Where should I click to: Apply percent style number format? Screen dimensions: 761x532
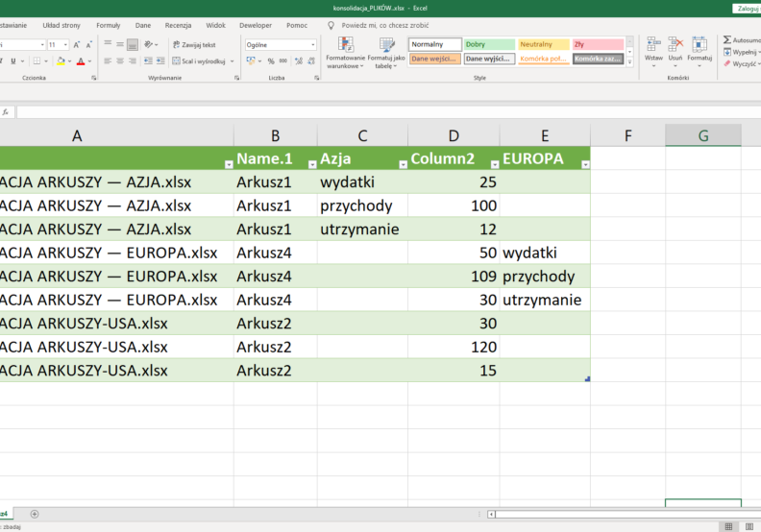[x=271, y=61]
